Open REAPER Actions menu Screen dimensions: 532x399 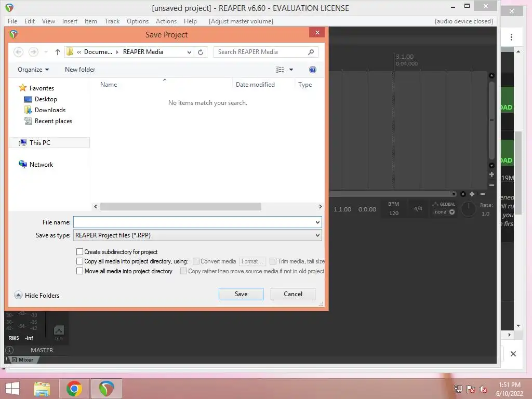(x=166, y=21)
